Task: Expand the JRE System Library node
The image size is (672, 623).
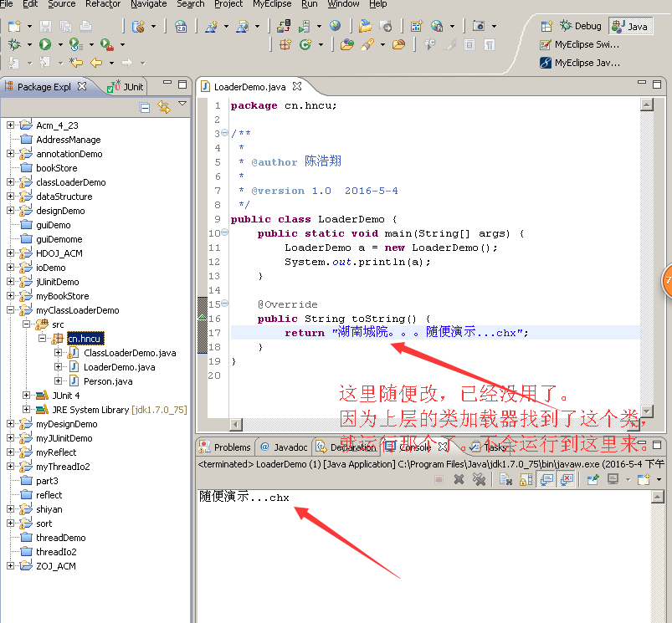Action: pos(26,409)
